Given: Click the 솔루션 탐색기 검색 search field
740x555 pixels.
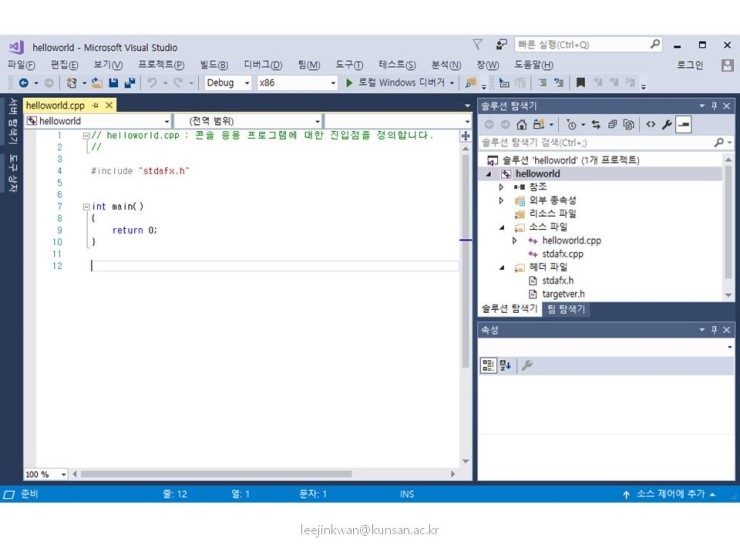Looking at the screenshot, I should pos(606,143).
